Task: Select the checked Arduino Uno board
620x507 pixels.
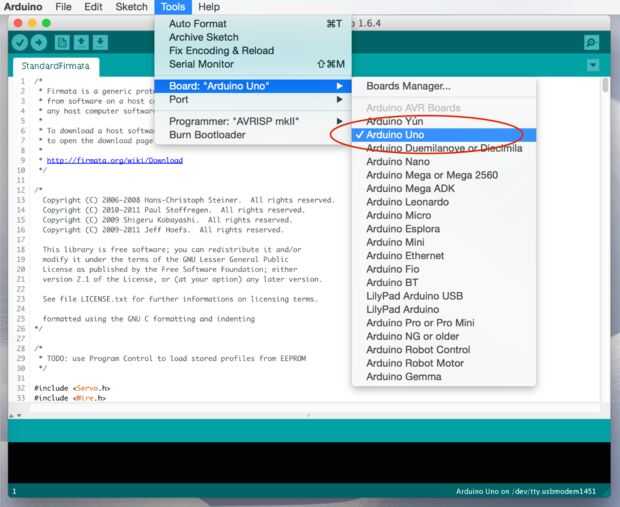Action: coord(444,135)
